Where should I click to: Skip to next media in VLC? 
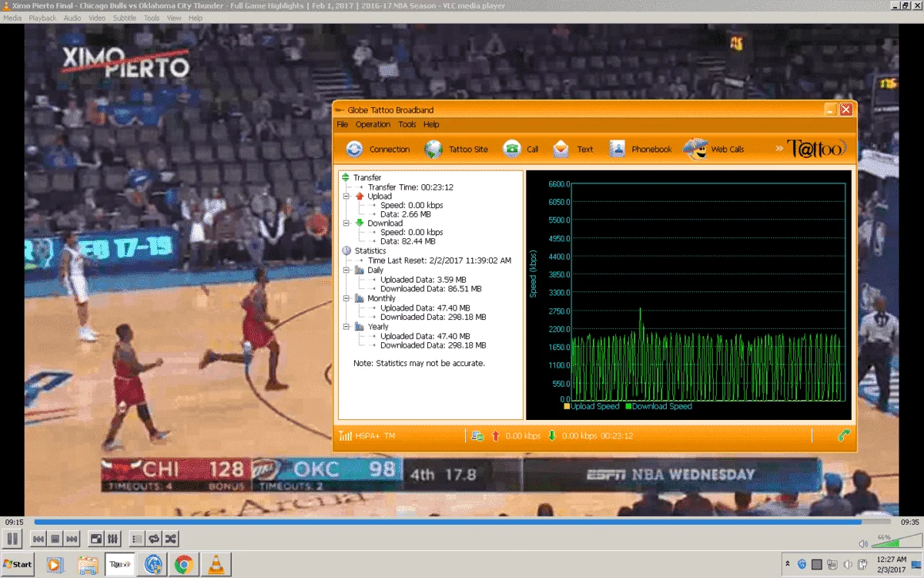coord(72,538)
